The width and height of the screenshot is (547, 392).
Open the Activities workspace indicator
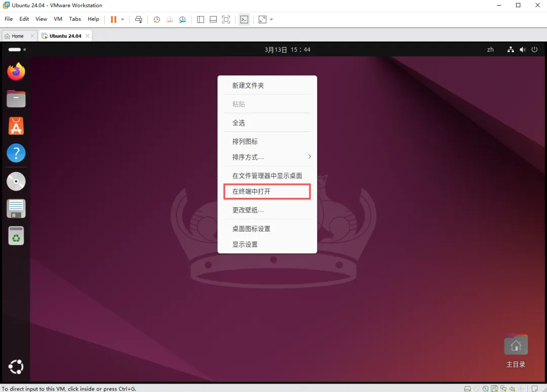tap(17, 50)
